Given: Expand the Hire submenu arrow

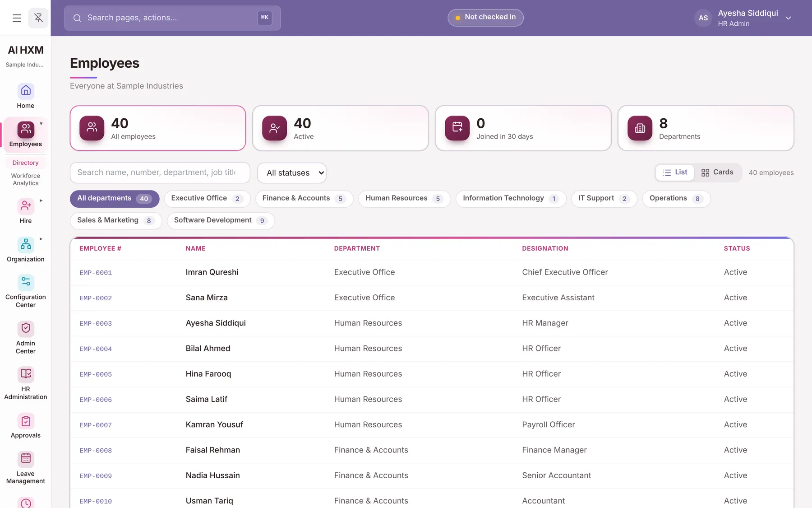Looking at the screenshot, I should [41, 200].
